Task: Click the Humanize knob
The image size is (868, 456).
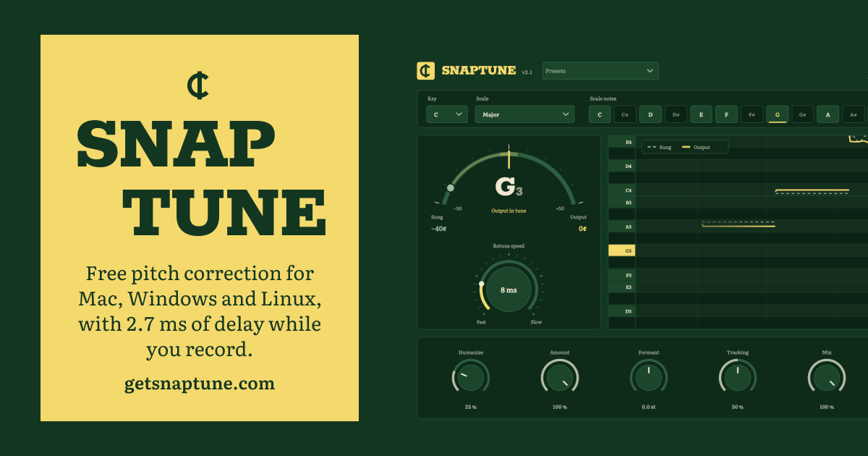Action: click(x=471, y=378)
